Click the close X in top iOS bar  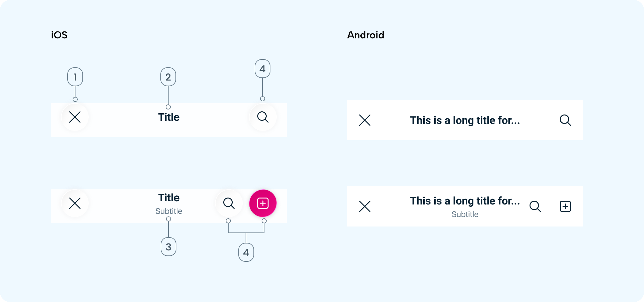click(75, 117)
